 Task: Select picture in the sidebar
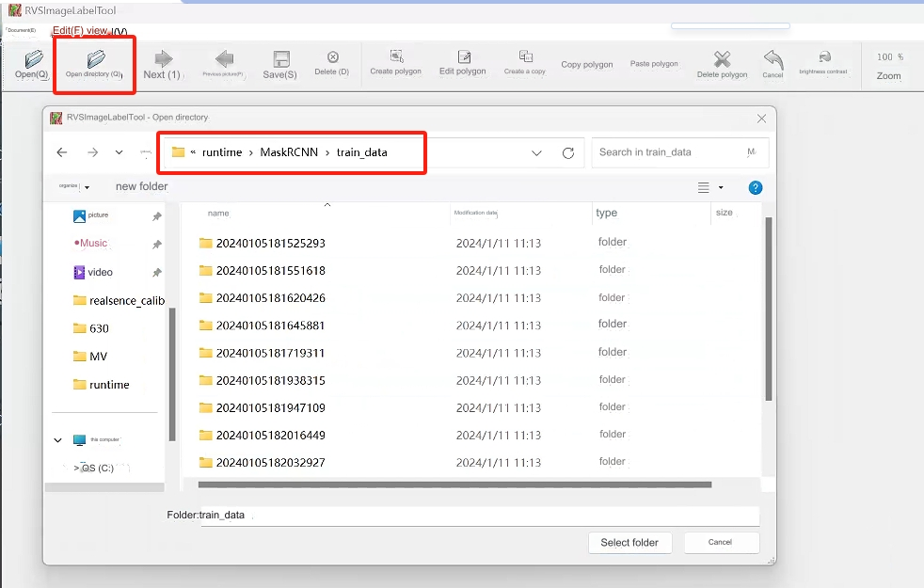[91, 215]
